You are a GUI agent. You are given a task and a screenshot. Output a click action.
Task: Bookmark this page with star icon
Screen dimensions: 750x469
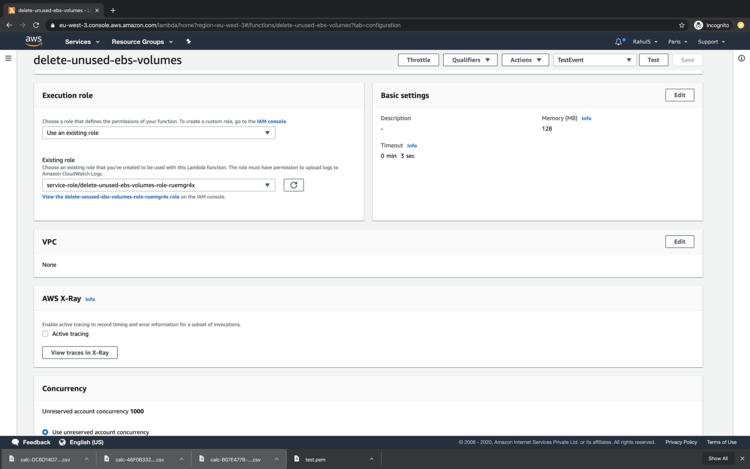click(x=682, y=25)
